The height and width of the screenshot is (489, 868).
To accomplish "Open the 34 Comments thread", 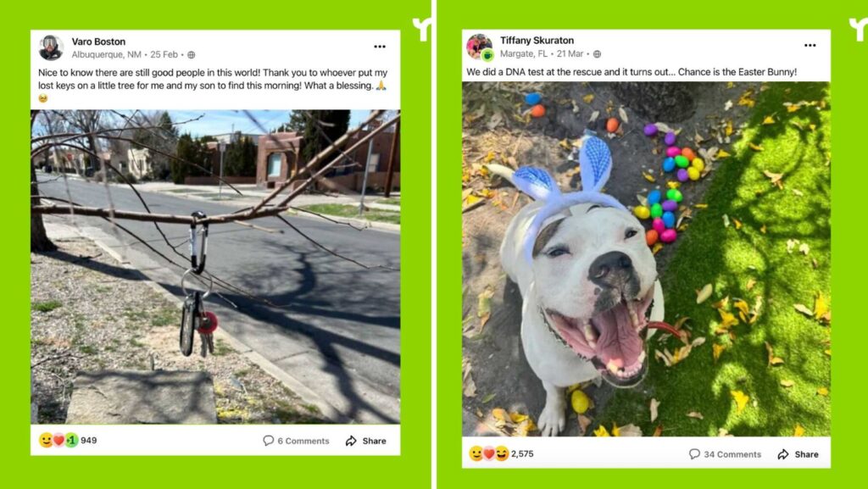I will (x=726, y=454).
